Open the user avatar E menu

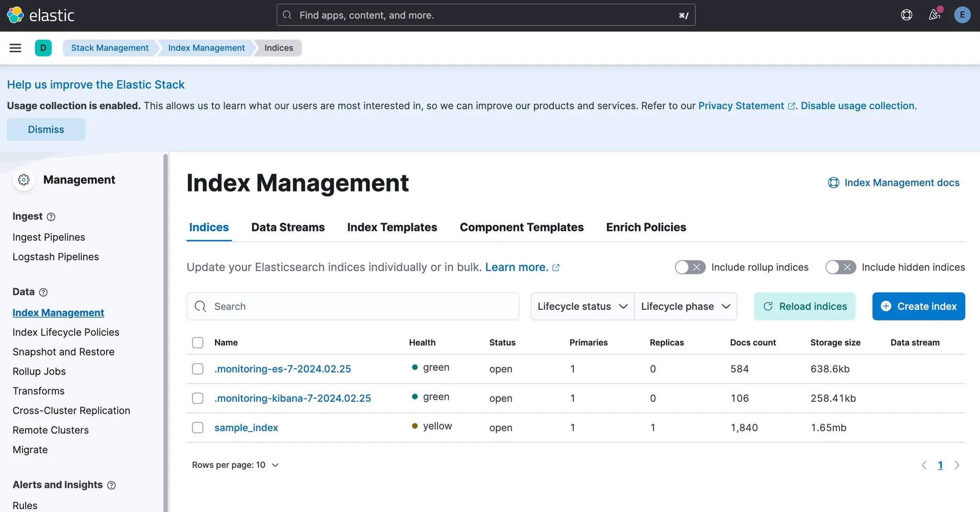pos(962,15)
